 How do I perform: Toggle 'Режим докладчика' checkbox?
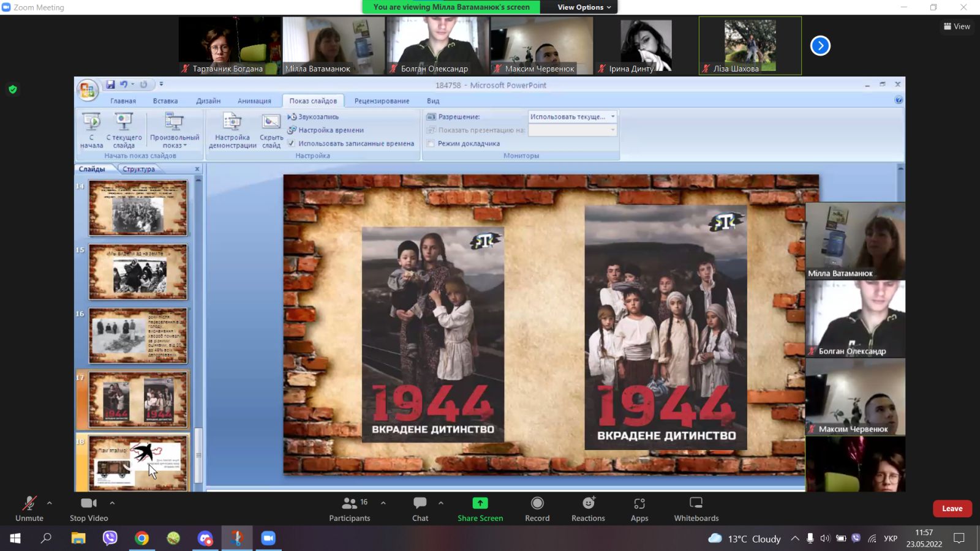pos(431,143)
